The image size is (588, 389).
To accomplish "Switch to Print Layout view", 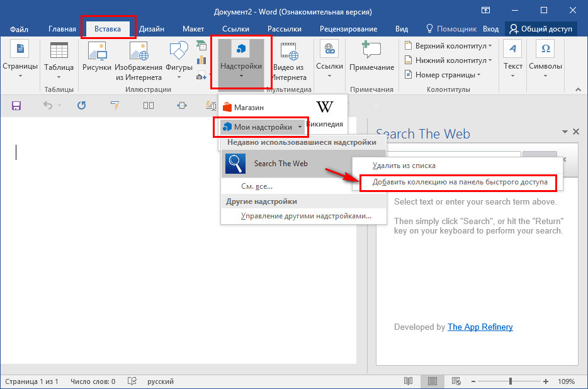I will (x=432, y=381).
